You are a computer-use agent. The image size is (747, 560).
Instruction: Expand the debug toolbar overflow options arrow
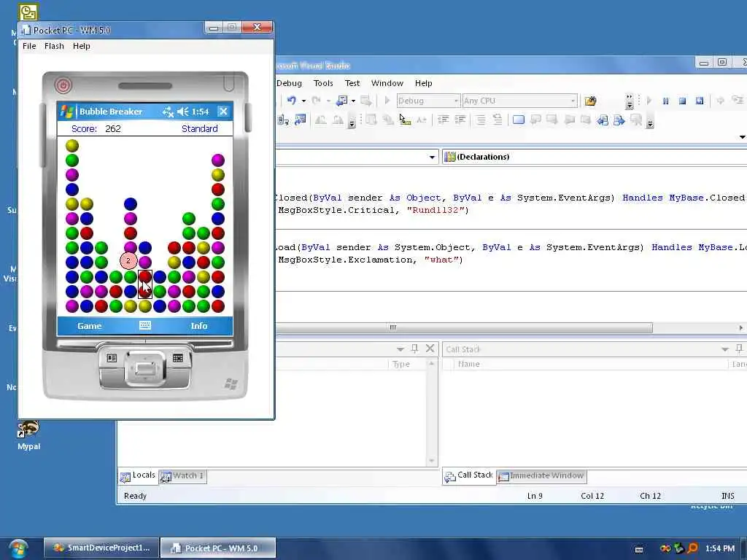pos(630,101)
